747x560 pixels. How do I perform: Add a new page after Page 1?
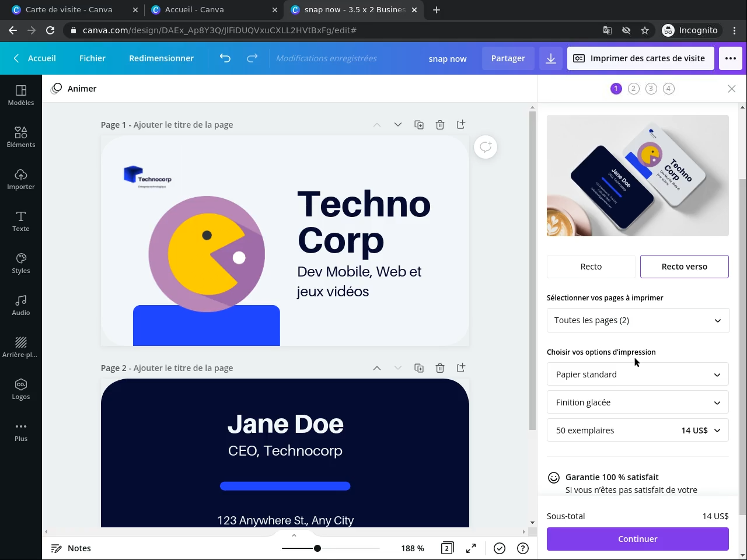(x=461, y=125)
